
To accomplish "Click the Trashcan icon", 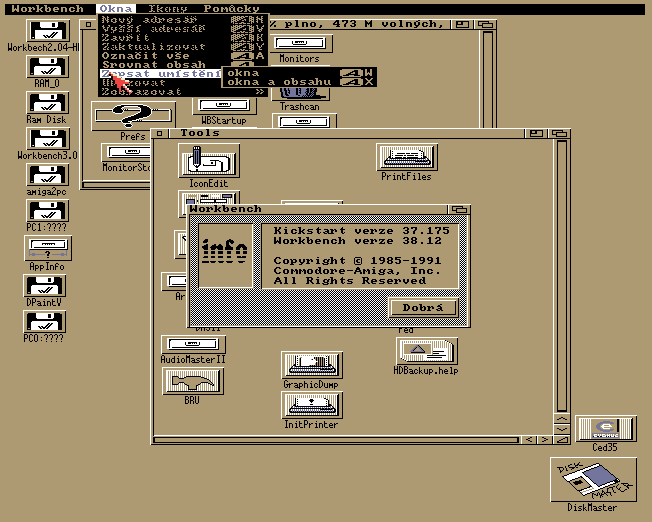I will [x=298, y=91].
